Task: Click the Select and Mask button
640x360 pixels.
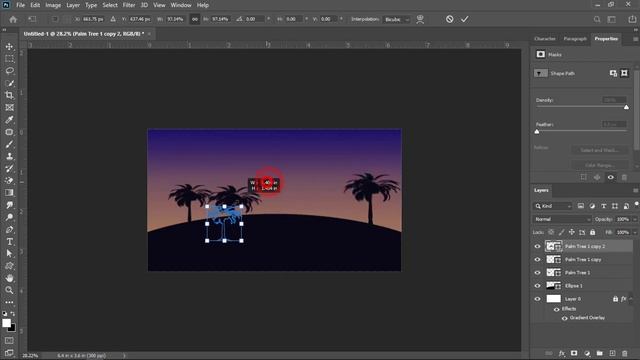Action: tap(599, 150)
